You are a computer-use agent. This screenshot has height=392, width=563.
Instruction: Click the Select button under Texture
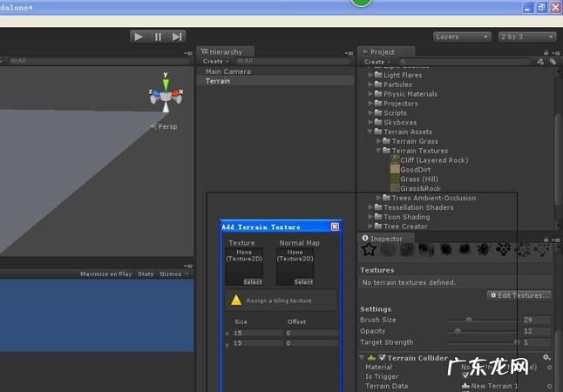[253, 282]
